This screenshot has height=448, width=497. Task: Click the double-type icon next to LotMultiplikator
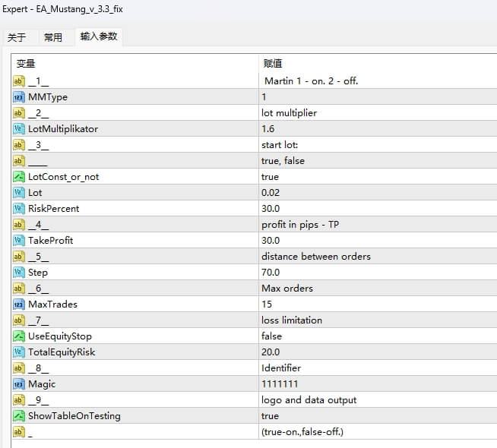coord(19,129)
